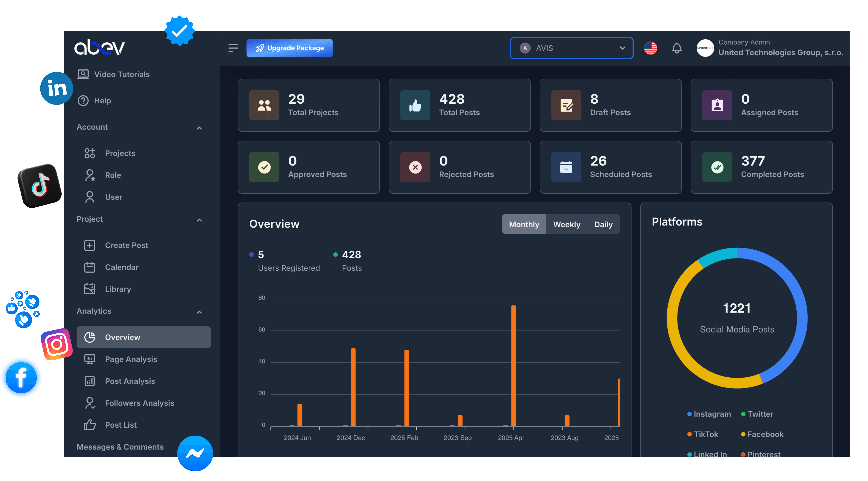Screen dimensions: 868x481
Task: Click the Rejected Posts X icon
Action: point(415,167)
